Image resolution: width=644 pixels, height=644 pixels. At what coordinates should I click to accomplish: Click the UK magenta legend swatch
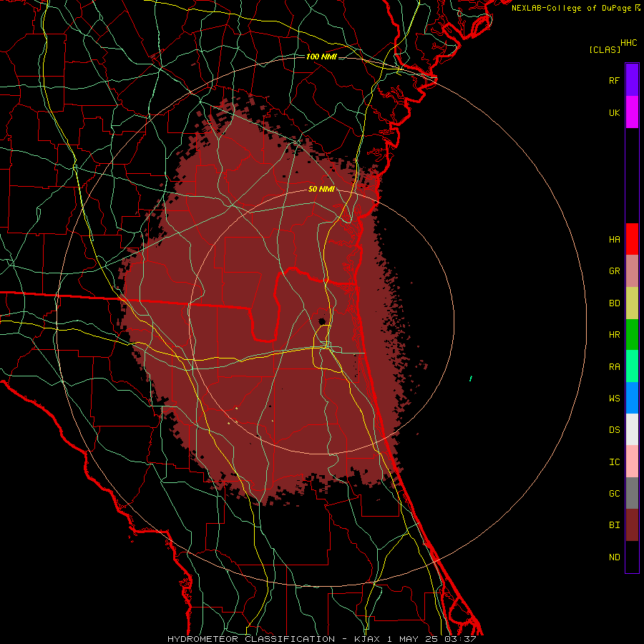(x=632, y=112)
